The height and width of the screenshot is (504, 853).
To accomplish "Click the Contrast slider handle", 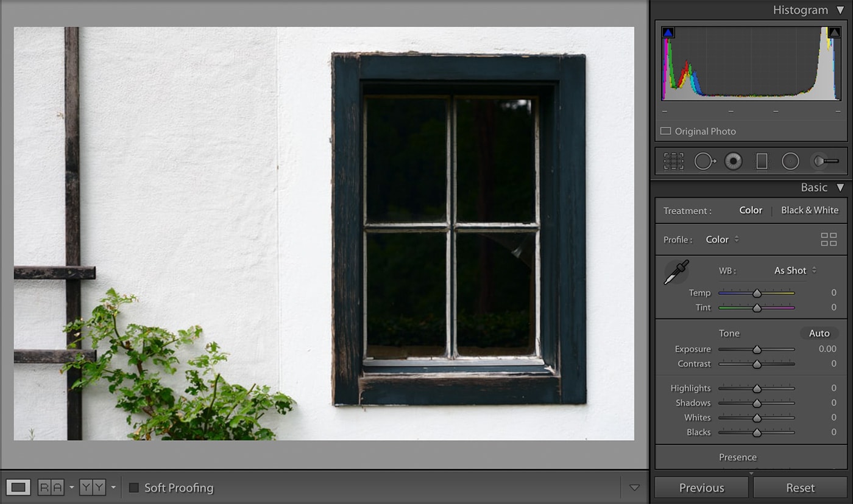I will coord(757,364).
